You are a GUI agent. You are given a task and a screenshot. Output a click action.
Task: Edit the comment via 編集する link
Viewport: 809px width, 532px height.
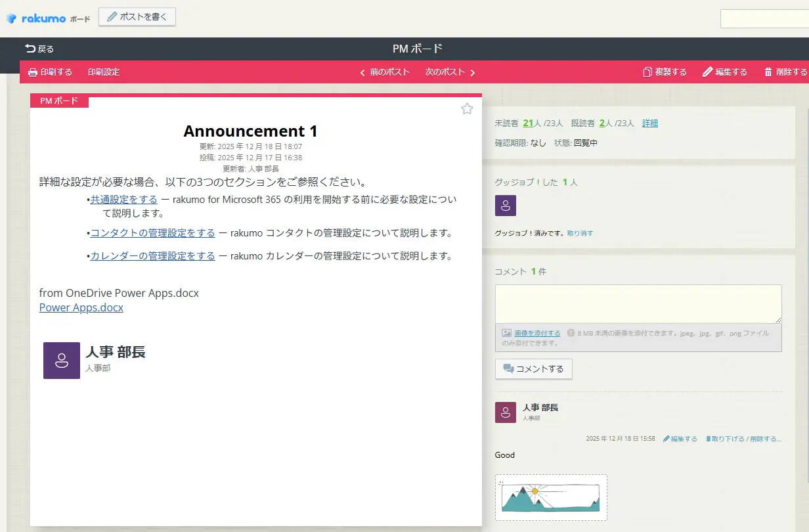click(680, 439)
